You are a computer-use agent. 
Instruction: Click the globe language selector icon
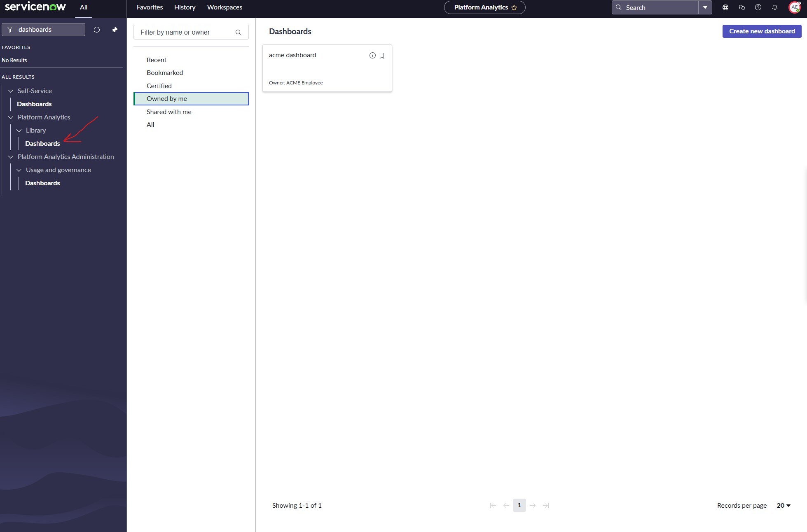point(725,7)
